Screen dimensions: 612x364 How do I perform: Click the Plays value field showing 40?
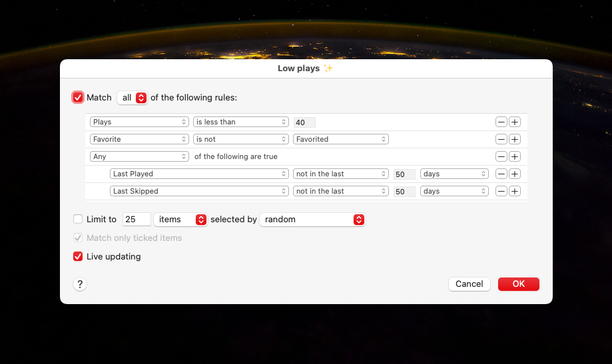(x=304, y=122)
